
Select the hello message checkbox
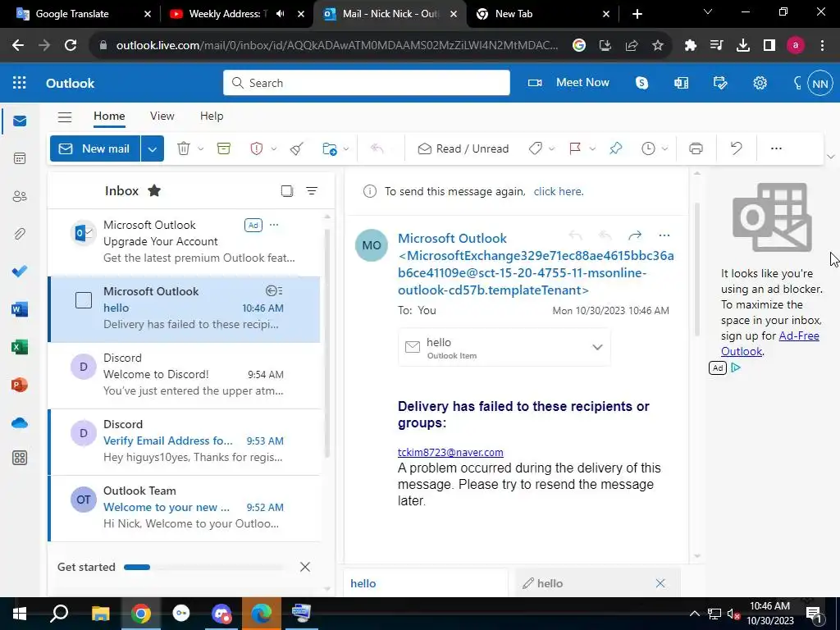(84, 300)
